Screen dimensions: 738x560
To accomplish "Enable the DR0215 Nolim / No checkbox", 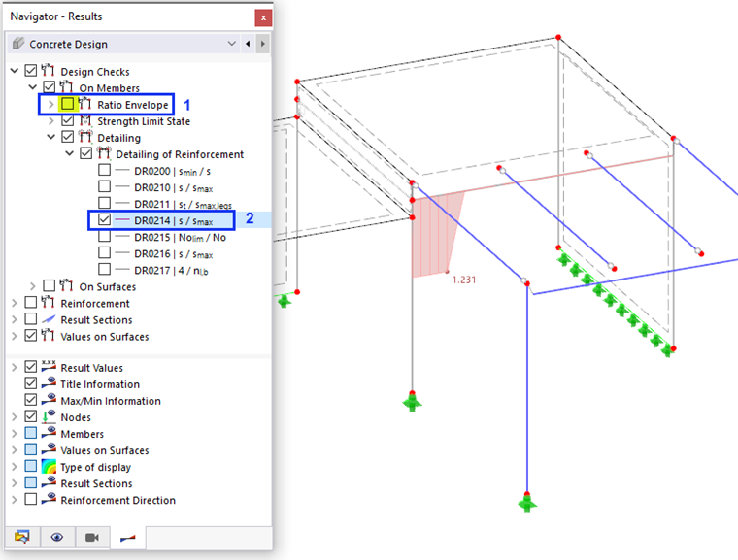I will tap(105, 236).
